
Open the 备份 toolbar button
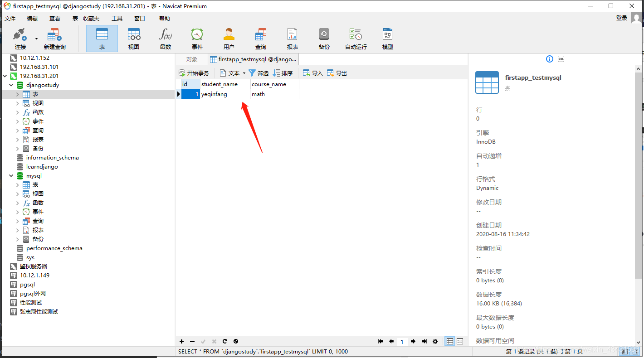(324, 39)
